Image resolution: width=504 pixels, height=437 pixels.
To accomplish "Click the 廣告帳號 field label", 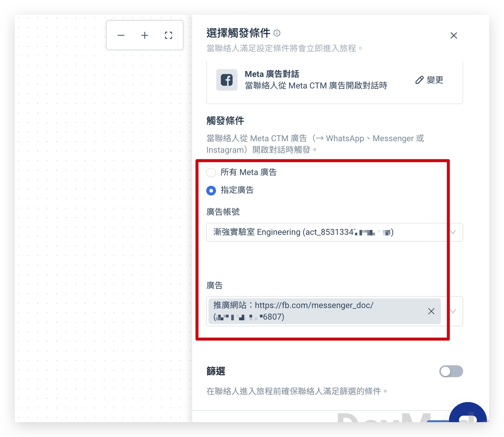I will coord(223,212).
